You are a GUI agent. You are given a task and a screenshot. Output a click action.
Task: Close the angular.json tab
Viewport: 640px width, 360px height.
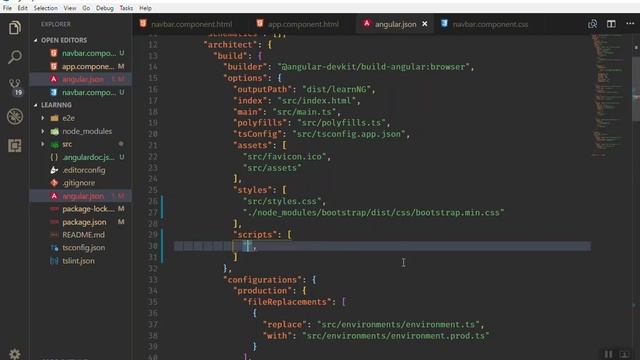pos(424,24)
